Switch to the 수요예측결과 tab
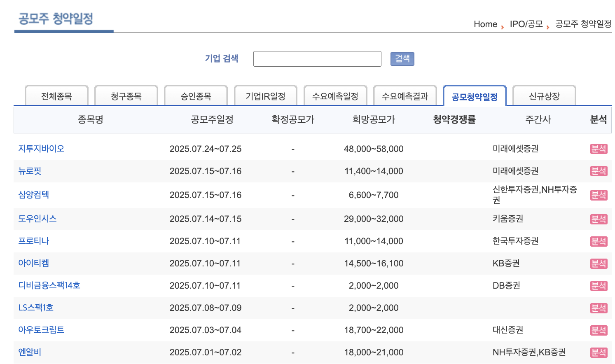Screen dimensions: 615x364 [405, 95]
